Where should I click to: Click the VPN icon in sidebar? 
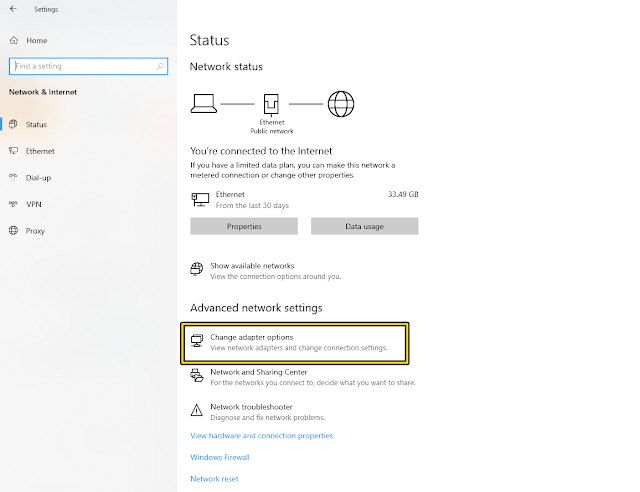13,204
